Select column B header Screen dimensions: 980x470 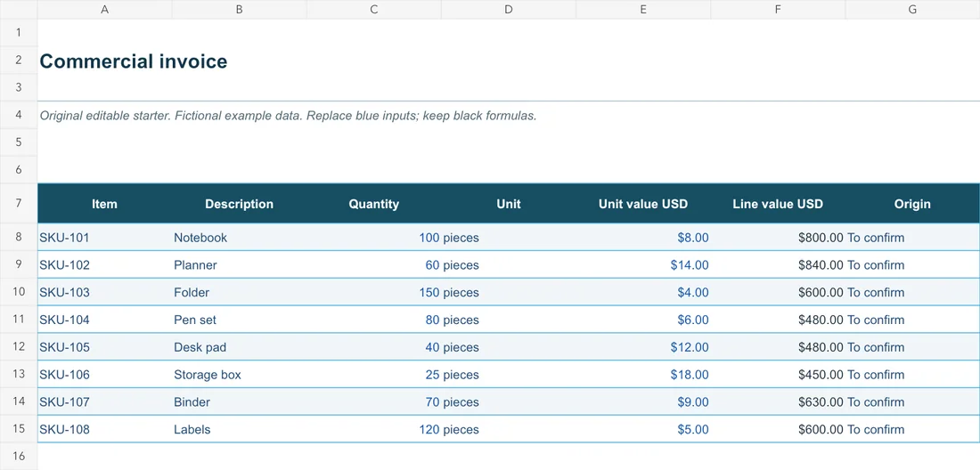239,10
